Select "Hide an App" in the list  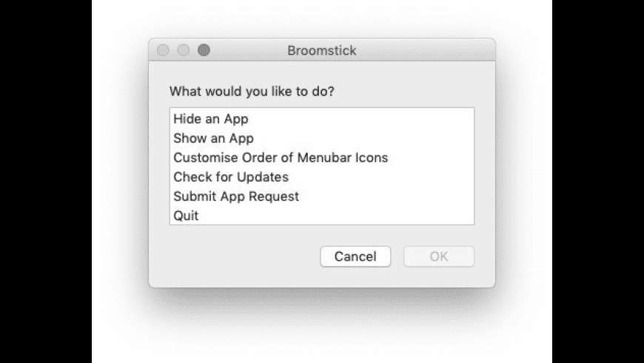pyautogui.click(x=210, y=119)
